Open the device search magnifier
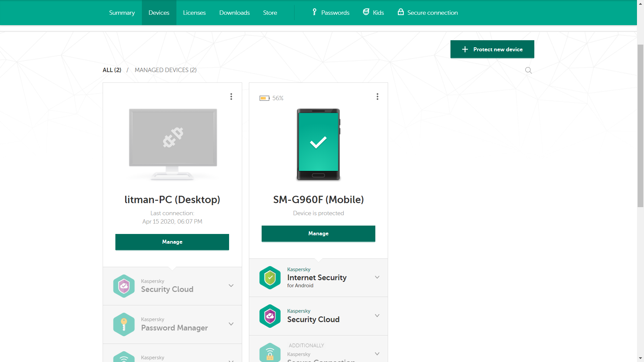644x362 pixels. [528, 70]
